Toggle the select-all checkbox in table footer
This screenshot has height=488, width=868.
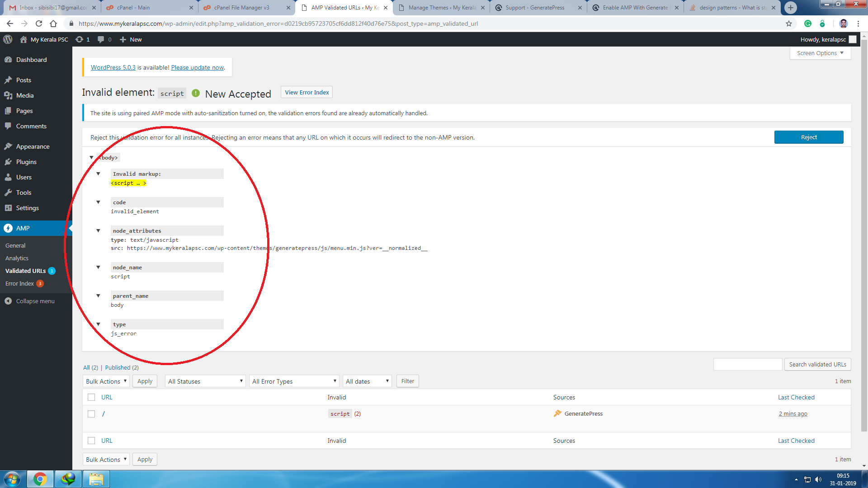point(91,441)
